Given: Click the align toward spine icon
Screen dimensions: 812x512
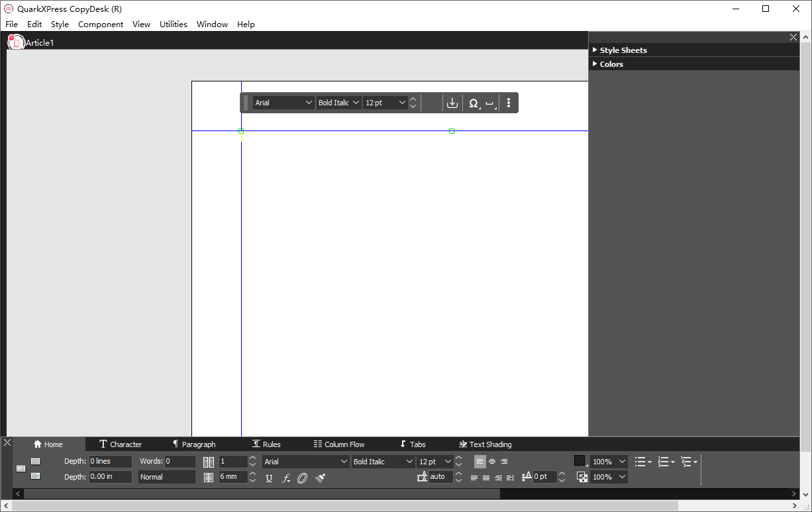Looking at the screenshot, I should coord(510,478).
